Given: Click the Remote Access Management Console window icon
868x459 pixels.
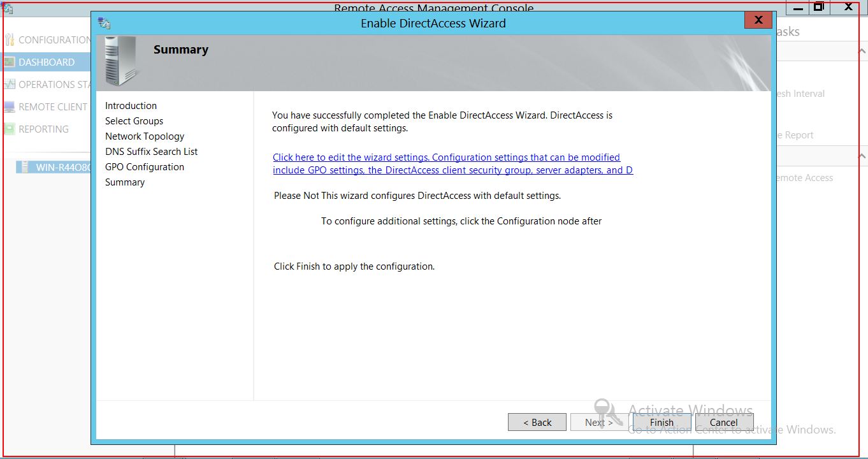Looking at the screenshot, I should (7, 8).
